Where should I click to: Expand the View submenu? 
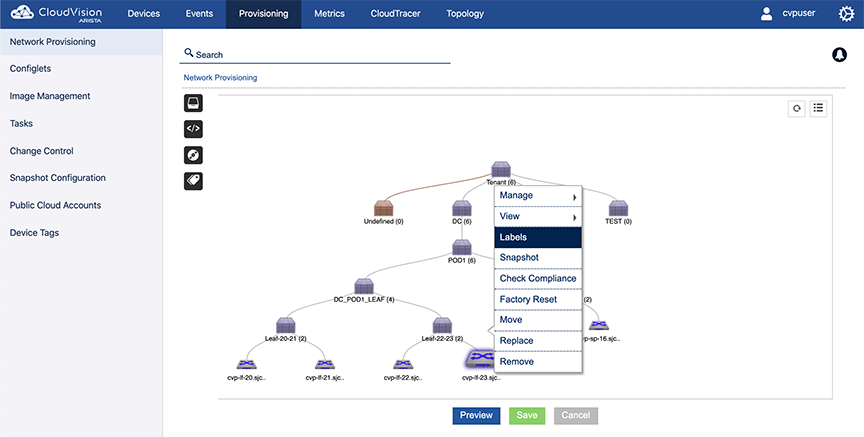click(538, 217)
